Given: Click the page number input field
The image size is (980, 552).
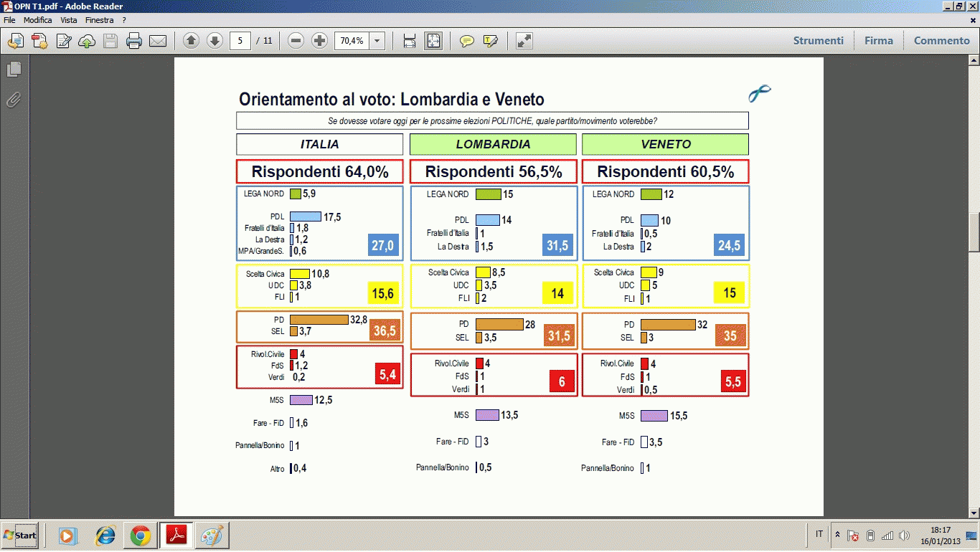Looking at the screenshot, I should click(x=240, y=41).
